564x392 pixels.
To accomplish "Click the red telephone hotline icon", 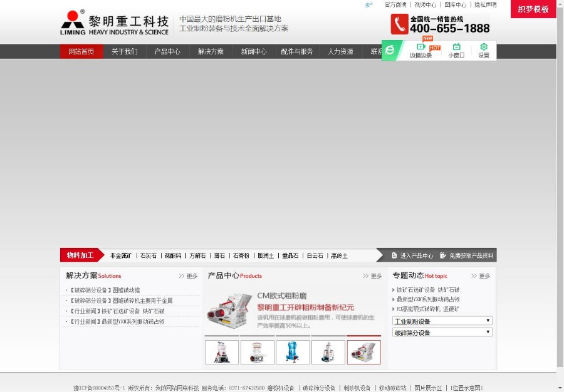I will (399, 24).
